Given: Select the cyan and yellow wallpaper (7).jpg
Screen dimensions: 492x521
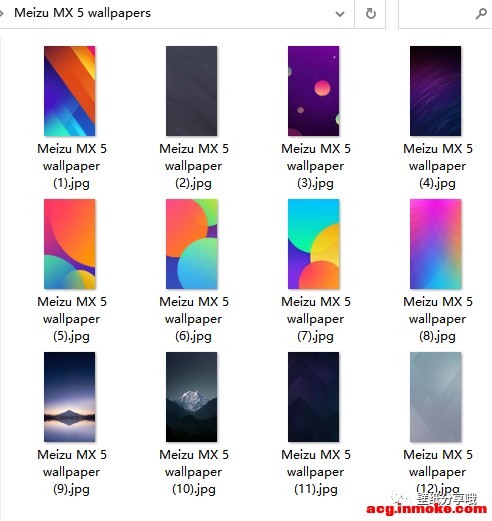Looking at the screenshot, I should click(313, 244).
